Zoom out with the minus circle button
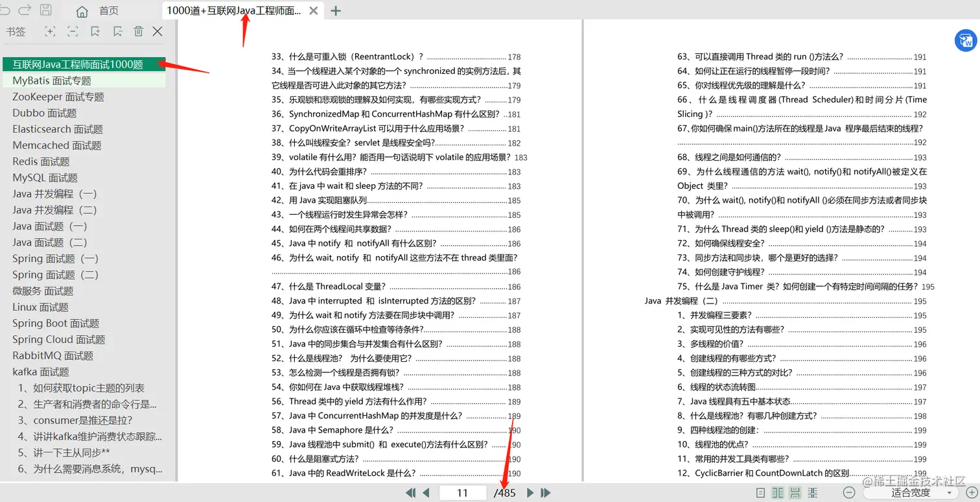Screen dimensions: 980x502 [850, 493]
